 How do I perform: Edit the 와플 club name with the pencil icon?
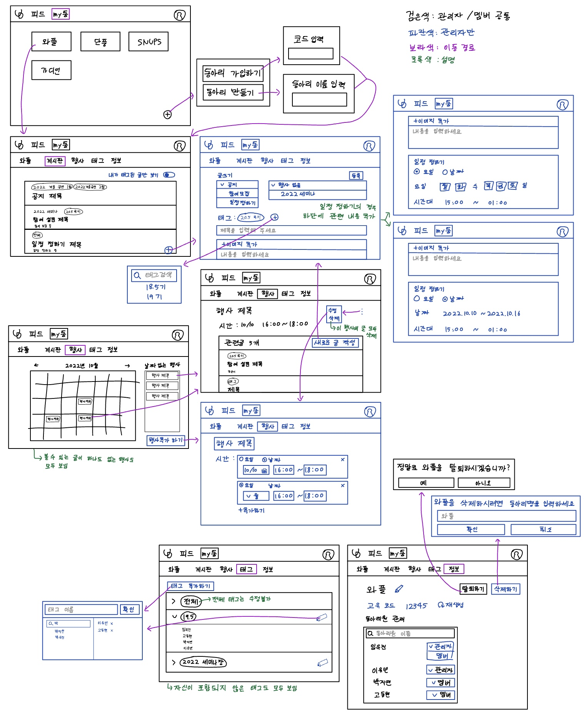pyautogui.click(x=399, y=589)
